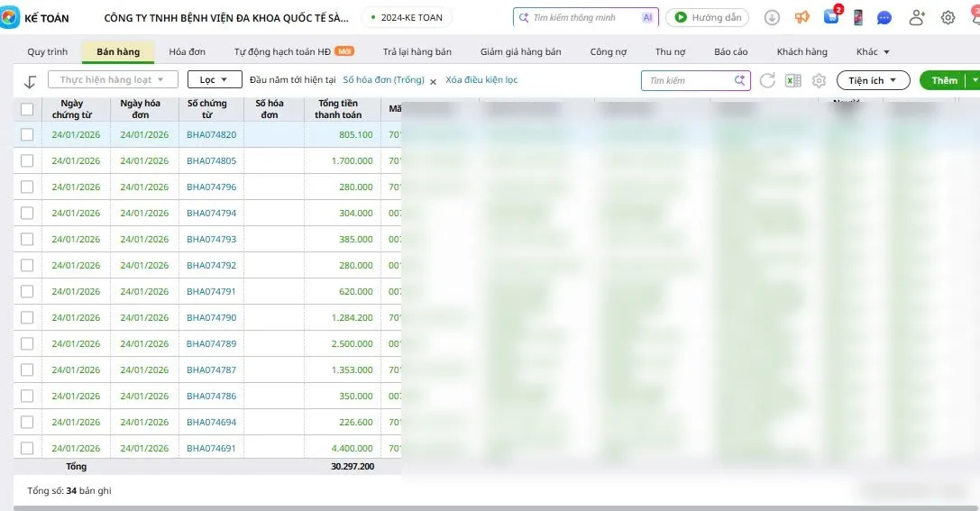Open Tự động hạch toán HĐ tab
This screenshot has width=980, height=511.
[294, 52]
